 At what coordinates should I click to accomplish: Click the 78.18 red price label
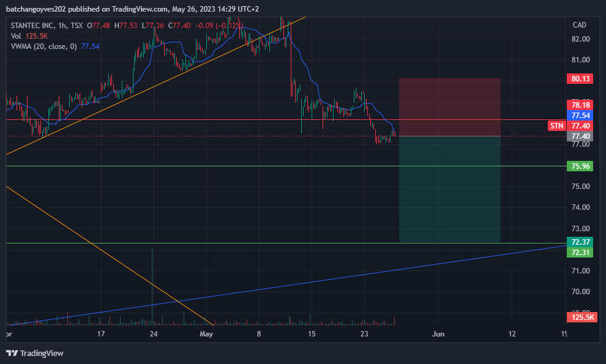(x=580, y=105)
